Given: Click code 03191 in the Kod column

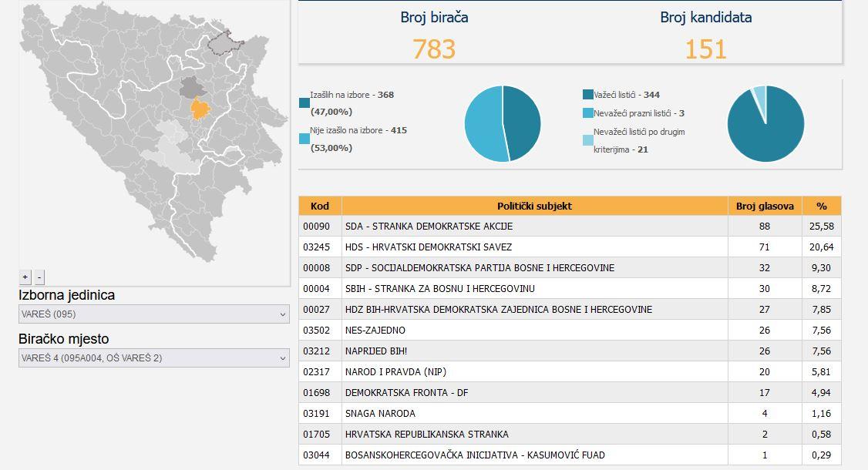Looking at the screenshot, I should (316, 413).
